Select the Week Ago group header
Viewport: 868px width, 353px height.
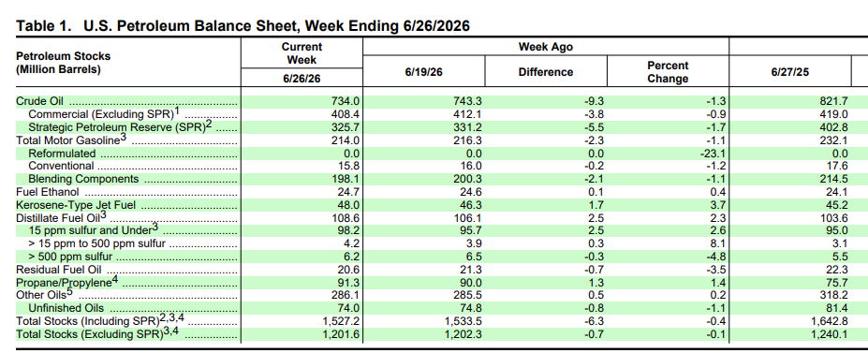coord(546,47)
